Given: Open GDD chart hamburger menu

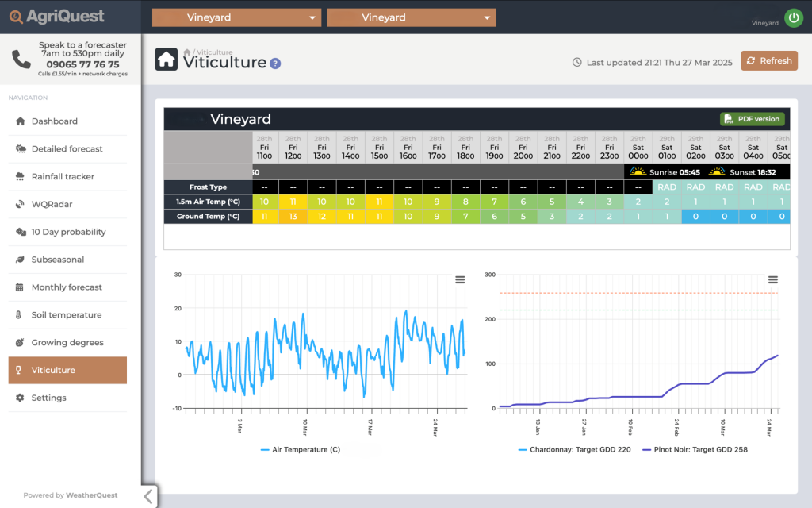Looking at the screenshot, I should click(773, 279).
